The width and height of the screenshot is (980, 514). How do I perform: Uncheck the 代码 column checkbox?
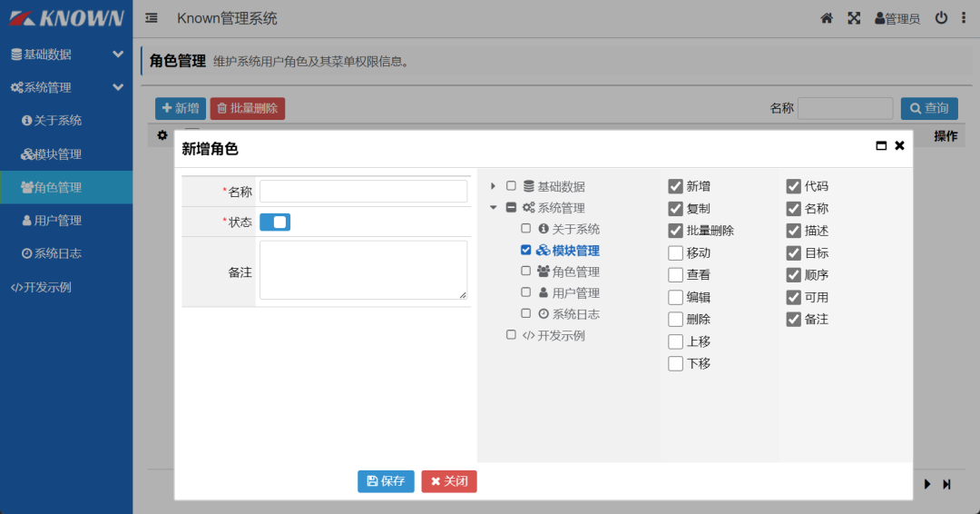(793, 186)
